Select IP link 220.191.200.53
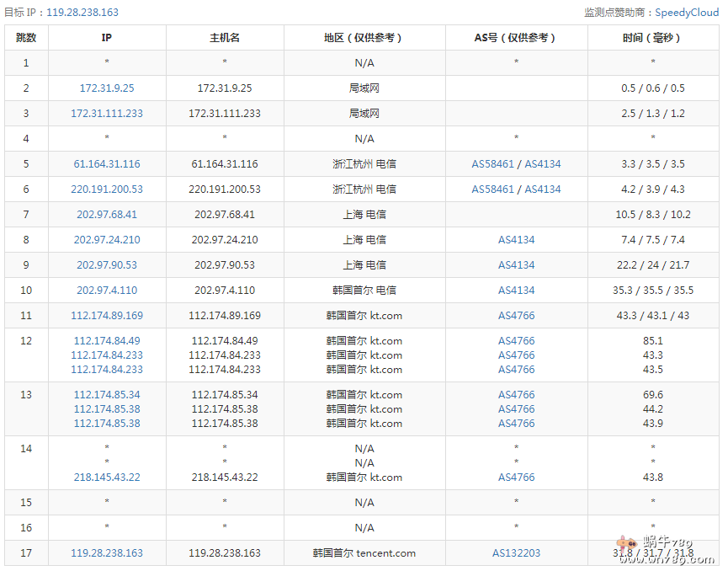 (107, 189)
